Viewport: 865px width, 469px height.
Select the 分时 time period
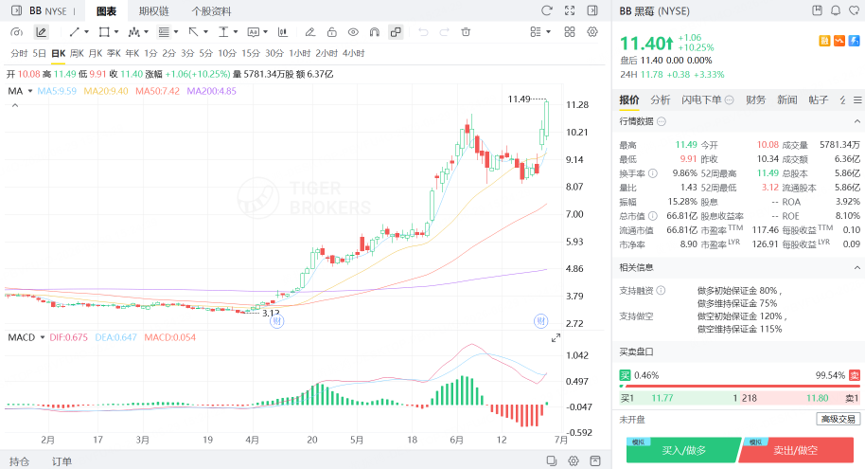[x=19, y=53]
